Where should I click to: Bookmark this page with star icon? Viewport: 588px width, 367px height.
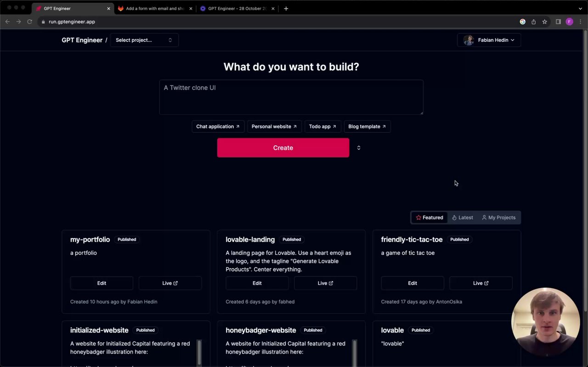click(544, 22)
